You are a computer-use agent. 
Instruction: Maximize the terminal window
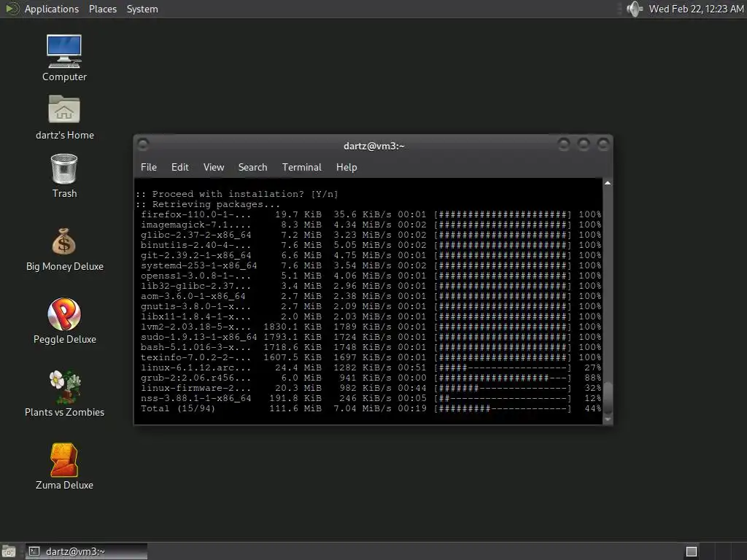[584, 144]
